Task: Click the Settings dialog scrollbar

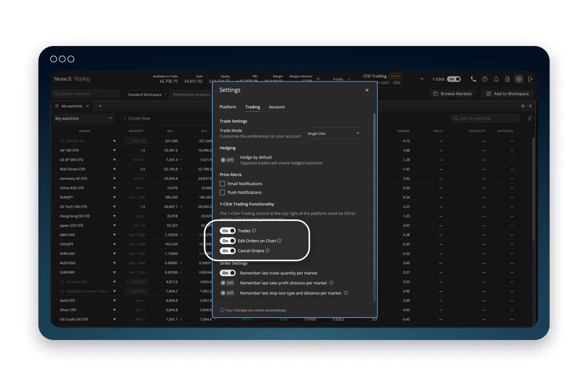Action: [x=374, y=197]
